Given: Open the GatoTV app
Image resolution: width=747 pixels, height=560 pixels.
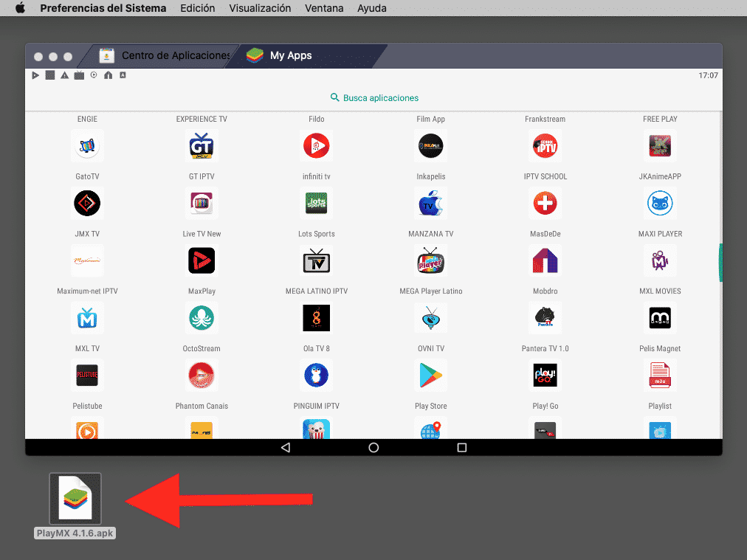Looking at the screenshot, I should 87,145.
